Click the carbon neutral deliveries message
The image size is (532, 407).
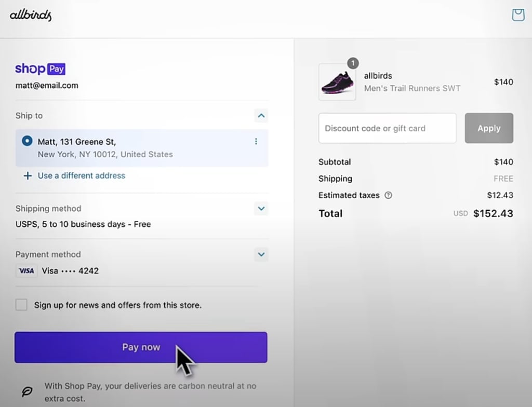coord(150,392)
